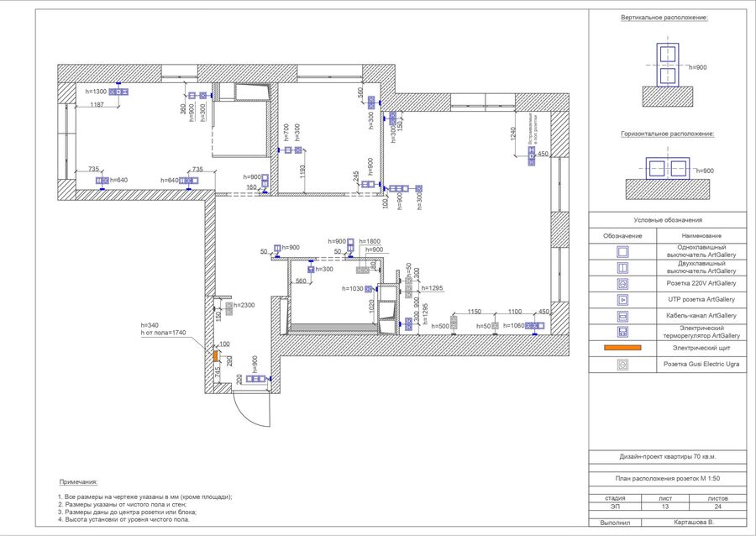Click the '1100' dimension value

click(515, 312)
